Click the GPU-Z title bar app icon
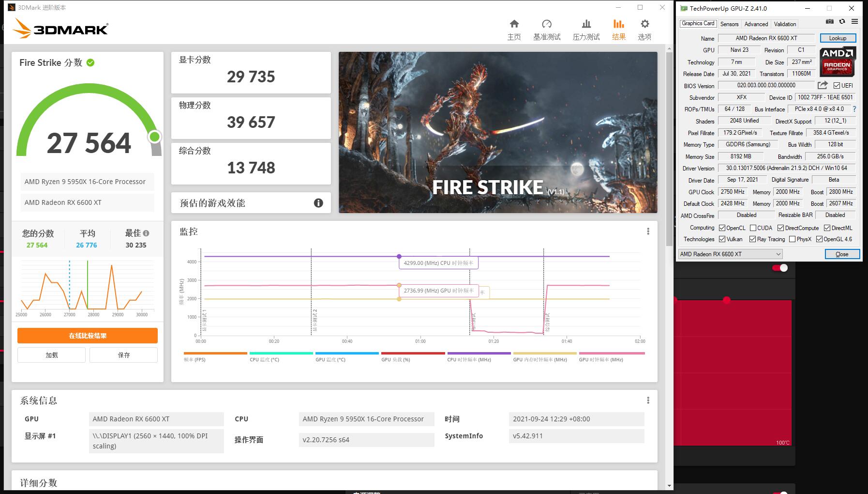 pyautogui.click(x=684, y=8)
